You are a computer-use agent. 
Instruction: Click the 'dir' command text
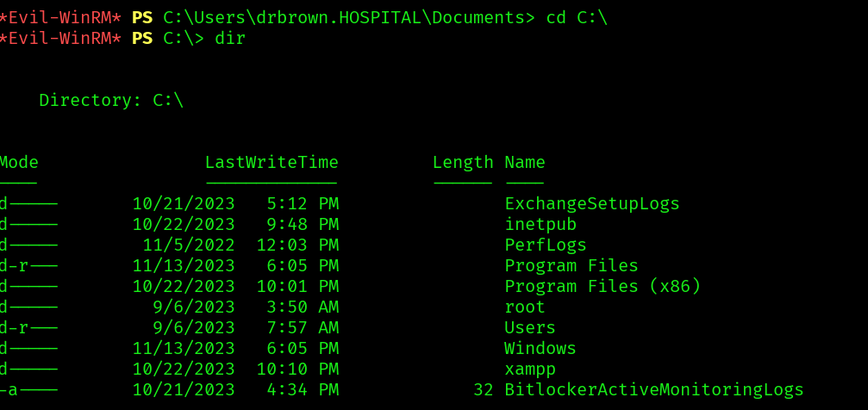[230, 38]
